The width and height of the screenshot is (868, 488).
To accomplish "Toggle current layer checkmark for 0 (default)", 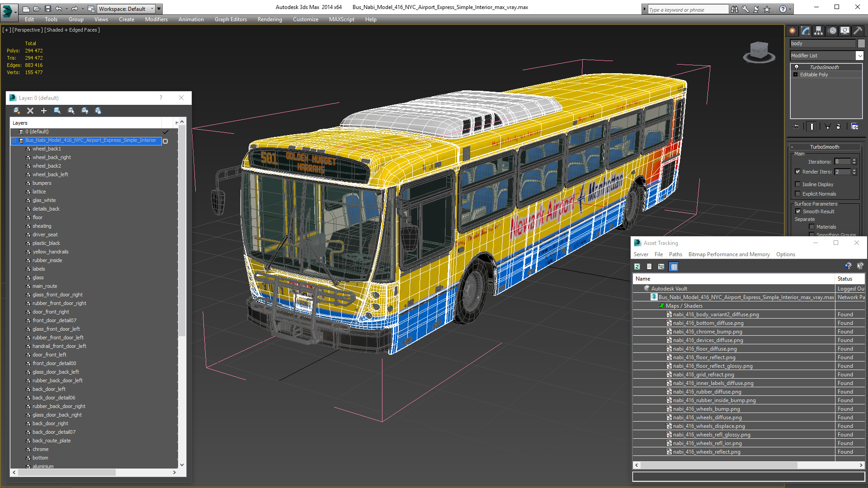I will point(165,132).
